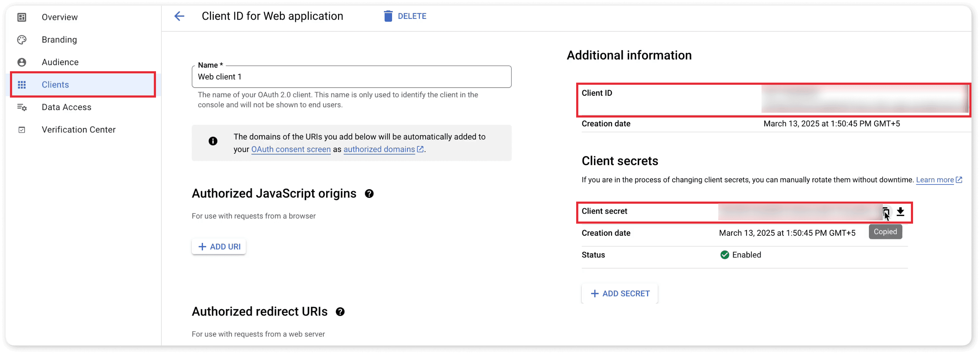980x354 pixels.
Task: Click the Name input field
Action: 351,77
